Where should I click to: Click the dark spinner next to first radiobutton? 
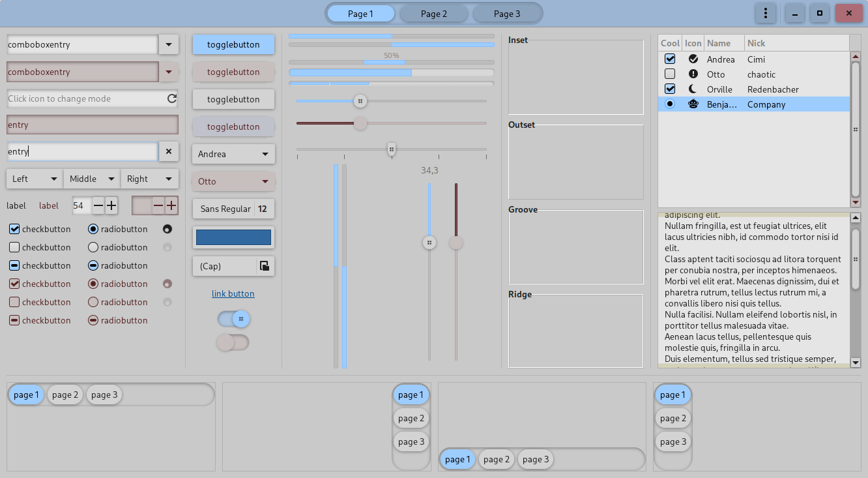click(x=167, y=229)
